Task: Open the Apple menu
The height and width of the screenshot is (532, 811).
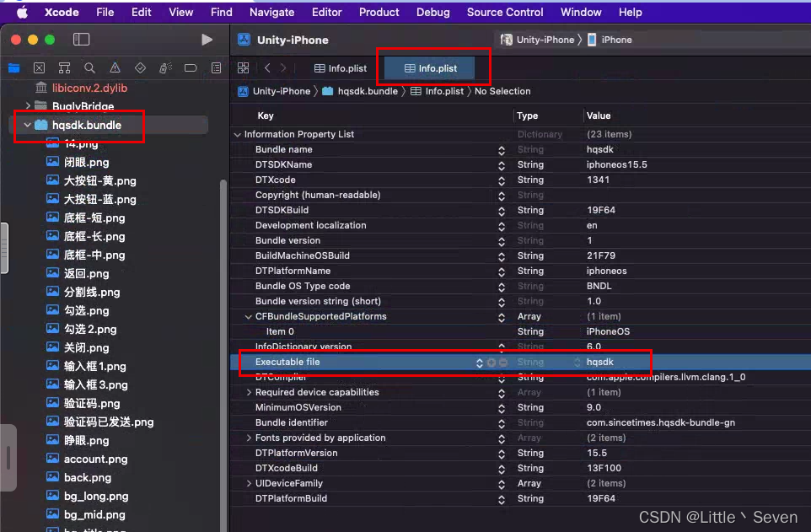Action: click(22, 13)
